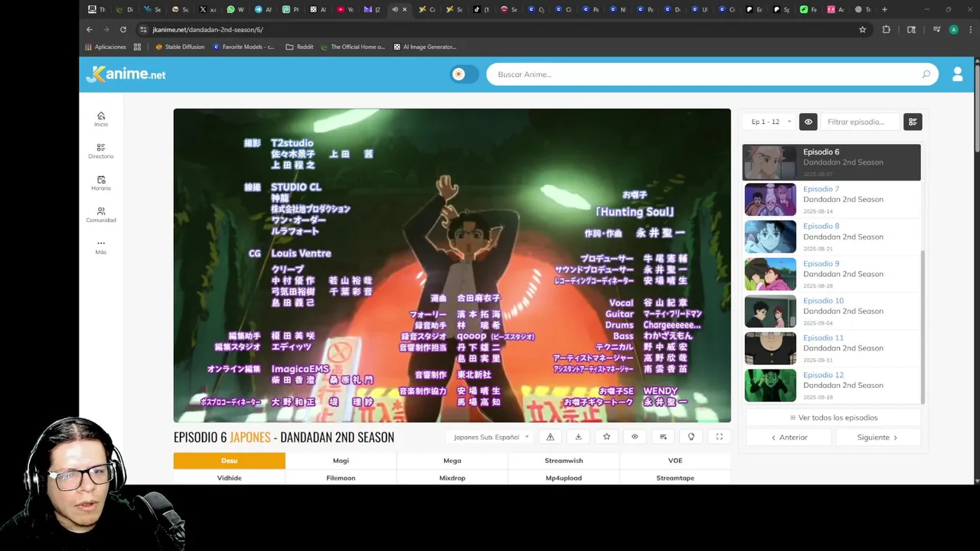Open the Horario schedule sidebar icon

click(101, 183)
